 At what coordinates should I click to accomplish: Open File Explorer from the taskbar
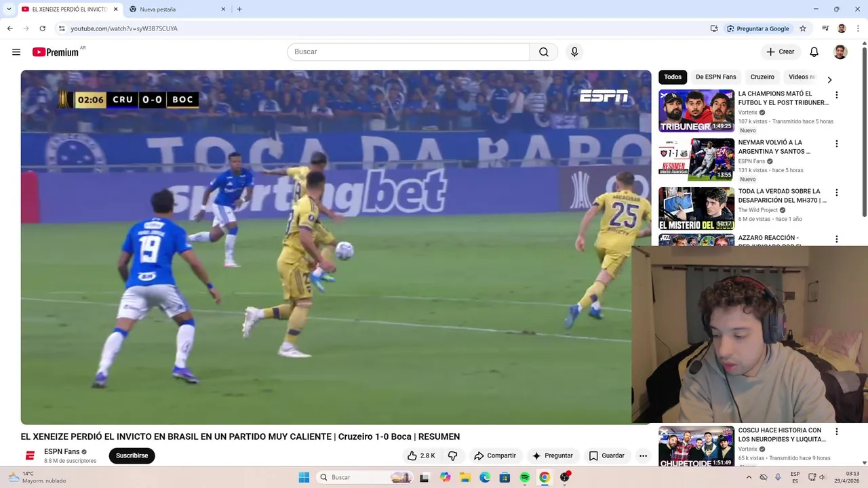point(465,477)
